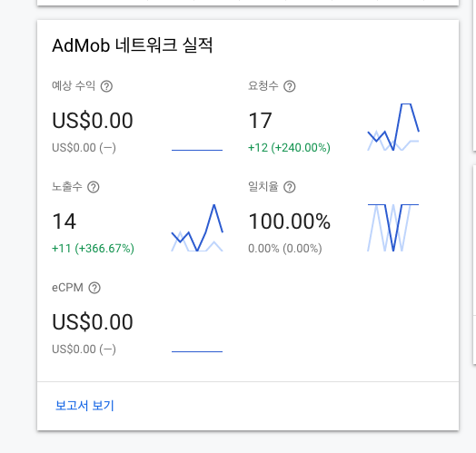This screenshot has width=476, height=453.
Task: Click help icon beside 요청수
Action: coord(290,86)
